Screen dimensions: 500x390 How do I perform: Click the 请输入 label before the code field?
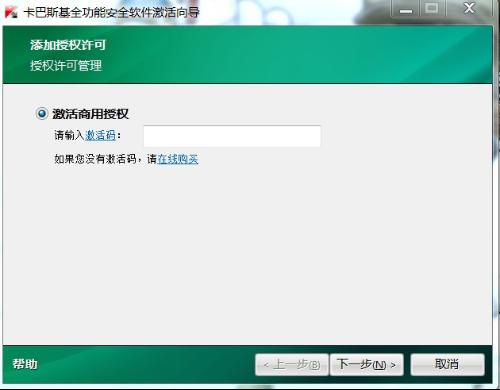[x=69, y=135]
